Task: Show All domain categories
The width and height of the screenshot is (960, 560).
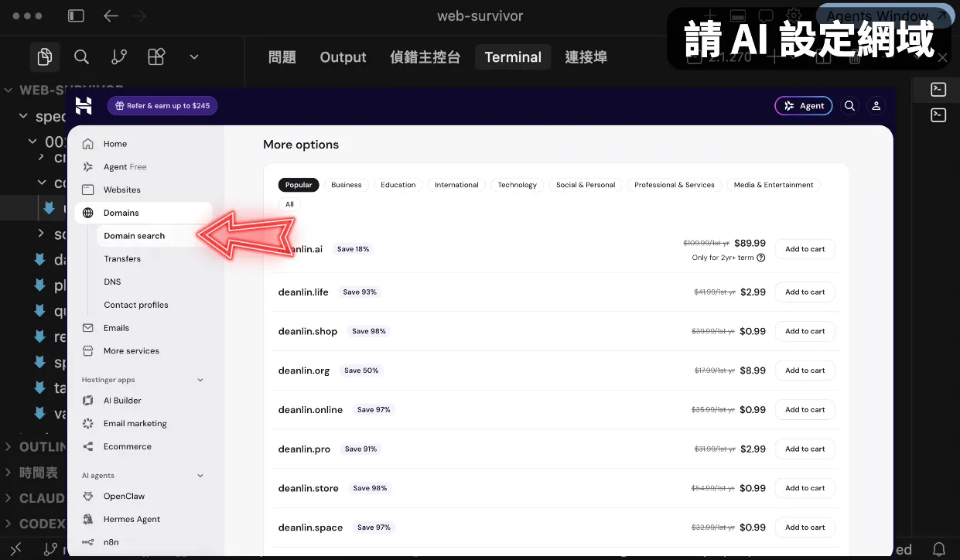Action: pos(289,204)
